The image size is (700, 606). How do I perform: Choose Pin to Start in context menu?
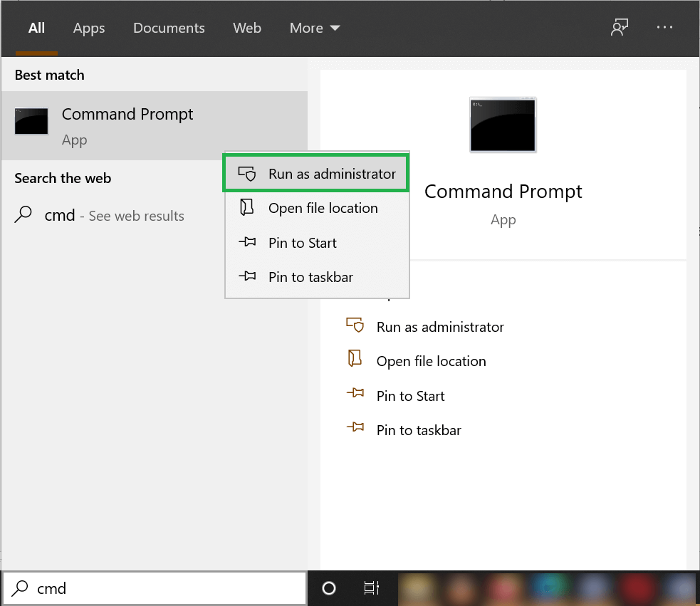point(317,243)
